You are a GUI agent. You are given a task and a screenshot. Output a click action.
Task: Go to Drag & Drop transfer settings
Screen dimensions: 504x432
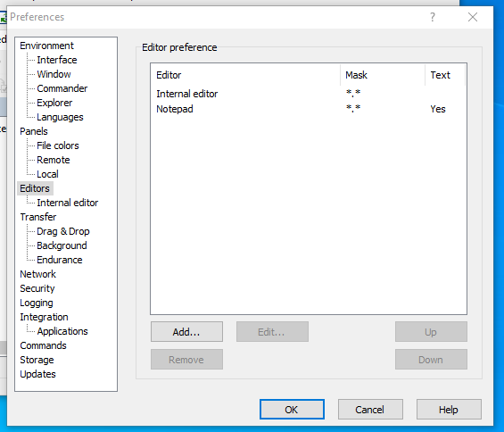pos(63,231)
